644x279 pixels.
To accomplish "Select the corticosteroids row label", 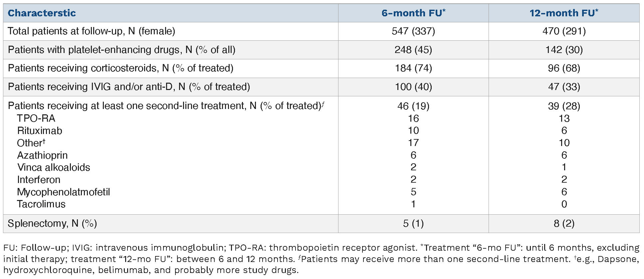I will coord(120,68).
